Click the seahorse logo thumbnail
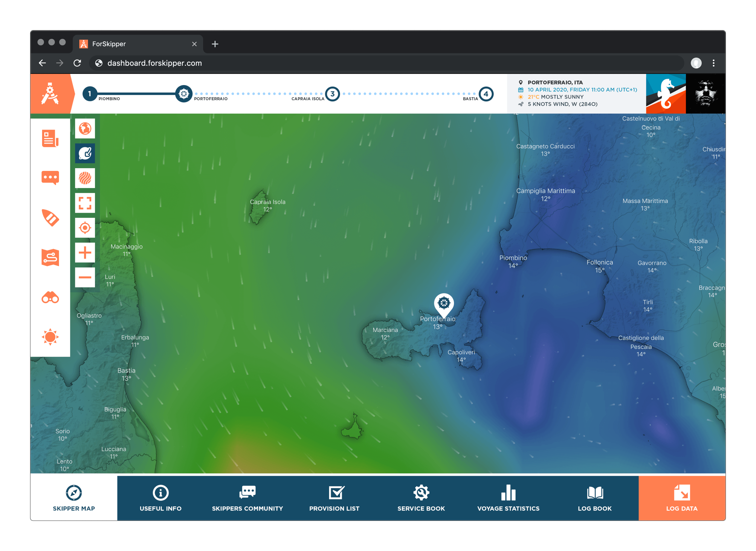Screen dimensions: 756x551 [x=666, y=94]
